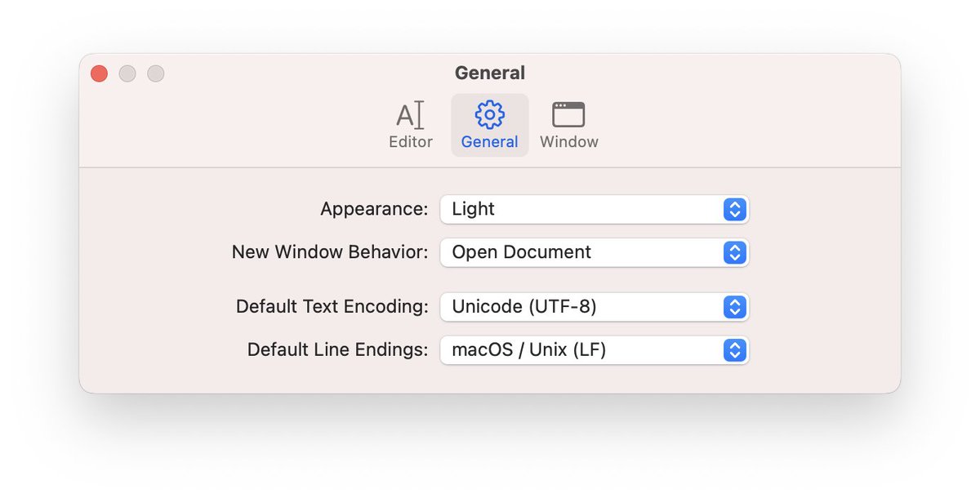Click the "New Window Behavior:" label
This screenshot has height=498, width=980.
point(330,252)
